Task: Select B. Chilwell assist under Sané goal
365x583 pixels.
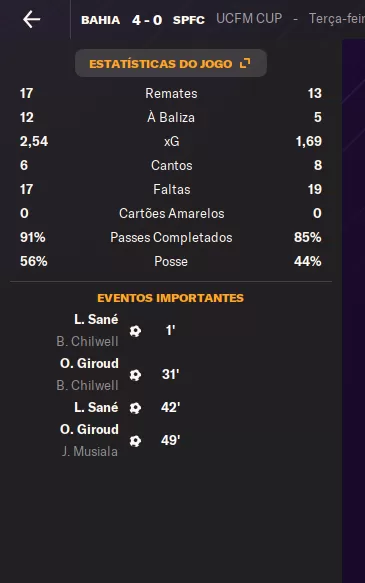Action: pos(87,341)
